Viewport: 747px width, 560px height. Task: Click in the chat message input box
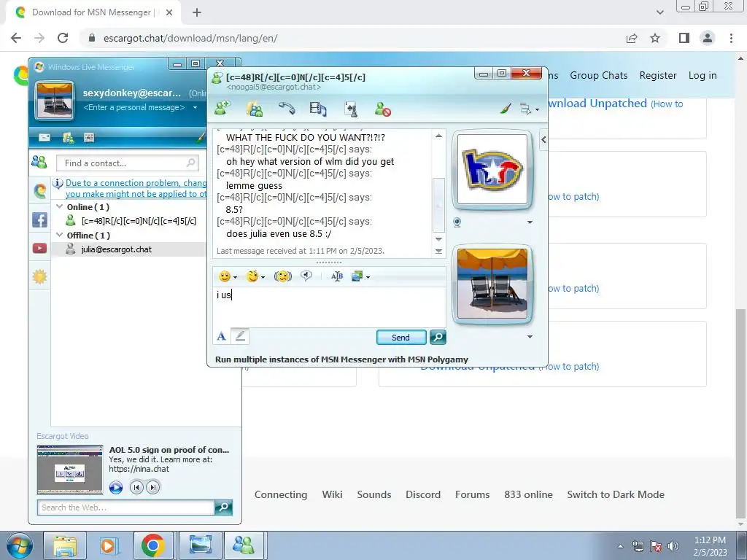point(329,307)
